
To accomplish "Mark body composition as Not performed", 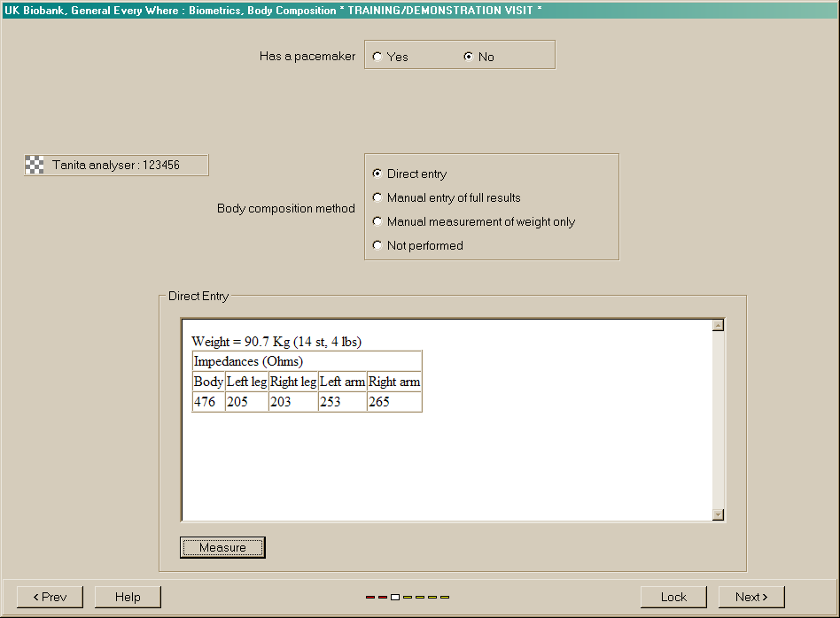I will click(378, 246).
